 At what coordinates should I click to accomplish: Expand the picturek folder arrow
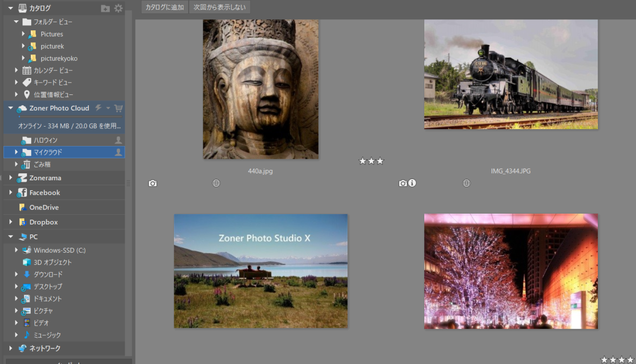[x=23, y=46]
